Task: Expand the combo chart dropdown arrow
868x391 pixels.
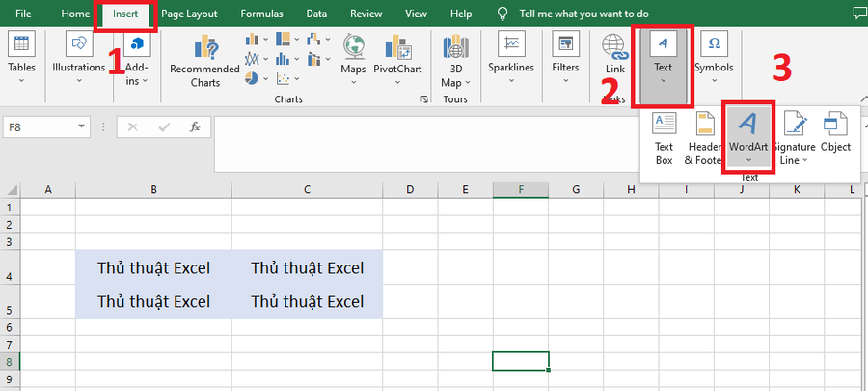Action: click(328, 59)
